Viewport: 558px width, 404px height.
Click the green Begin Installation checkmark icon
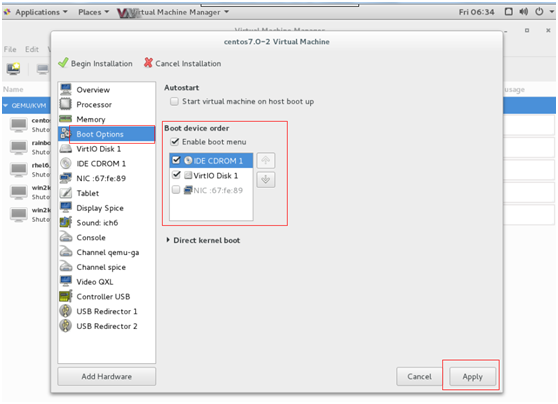pyautogui.click(x=63, y=63)
